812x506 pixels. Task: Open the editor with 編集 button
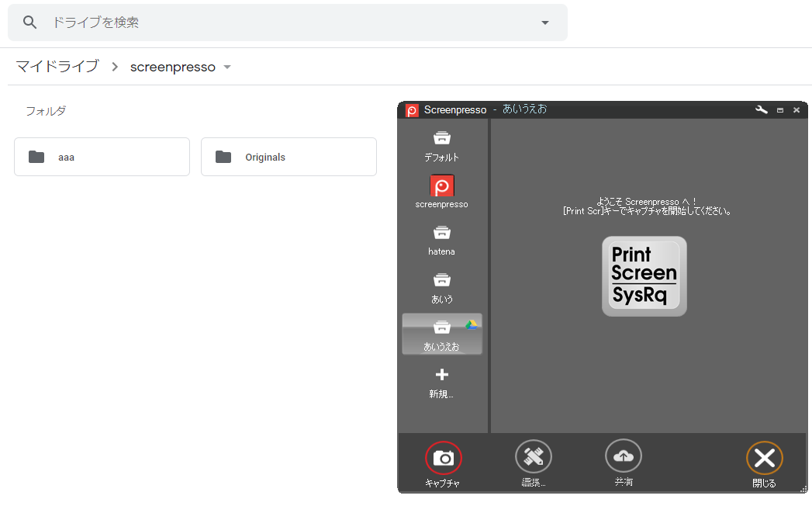[x=534, y=457]
